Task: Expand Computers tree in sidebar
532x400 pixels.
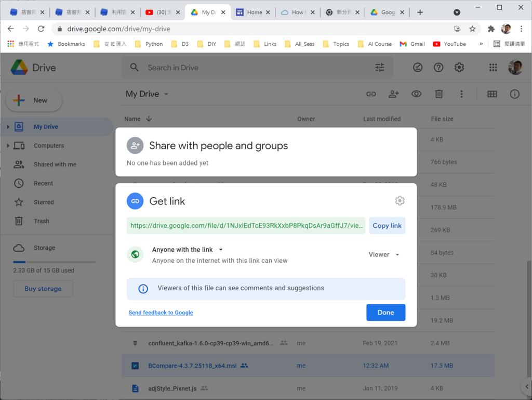Action: click(8, 146)
